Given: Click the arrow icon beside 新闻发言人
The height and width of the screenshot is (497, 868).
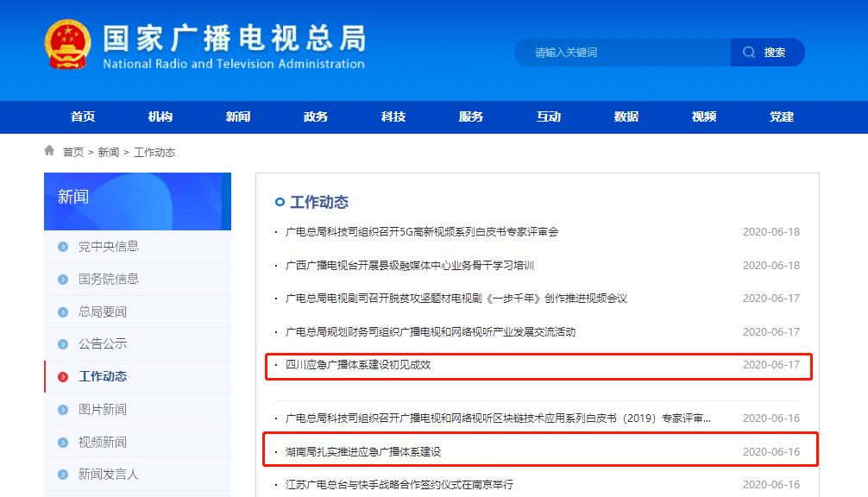Looking at the screenshot, I should [x=63, y=475].
